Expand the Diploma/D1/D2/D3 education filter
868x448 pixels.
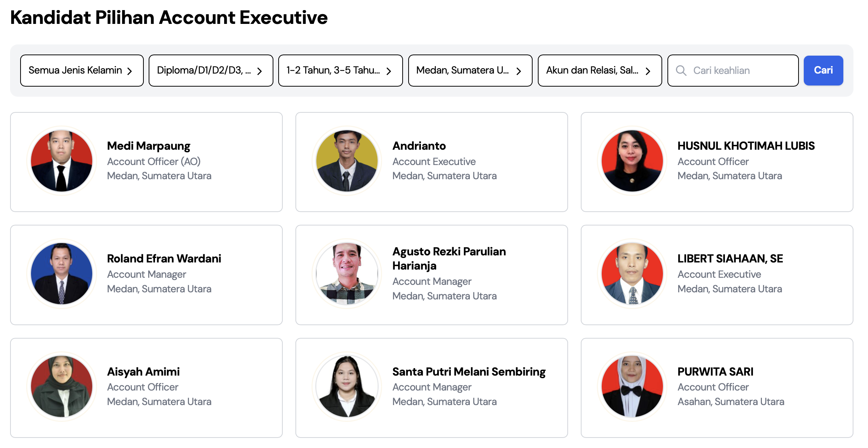point(211,71)
